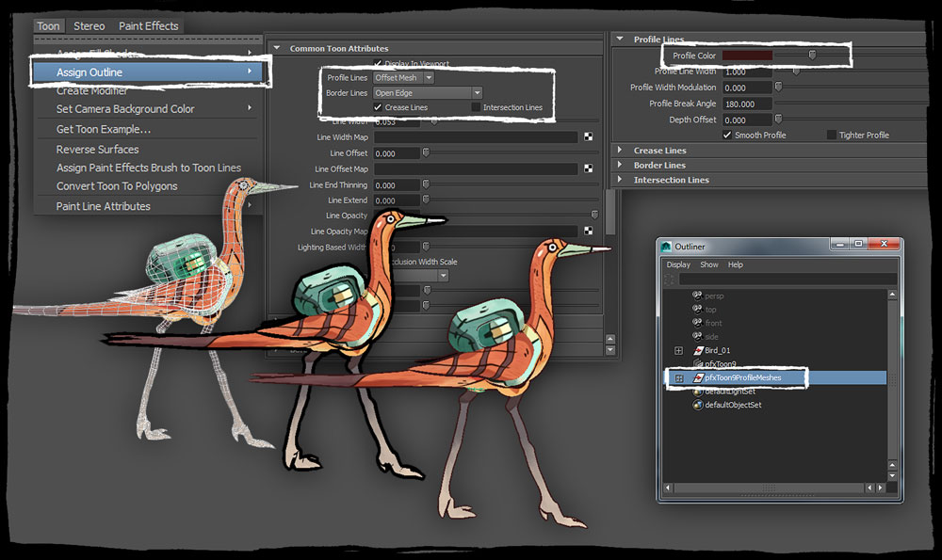The image size is (942, 560).
Task: Open the Border Lines Open Edge dropdown
Action: point(428,92)
